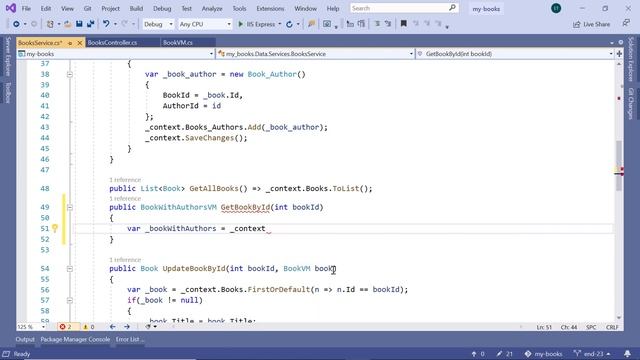Click the feedback icon at top right
The width and height of the screenshot is (640, 360).
coord(626,24)
